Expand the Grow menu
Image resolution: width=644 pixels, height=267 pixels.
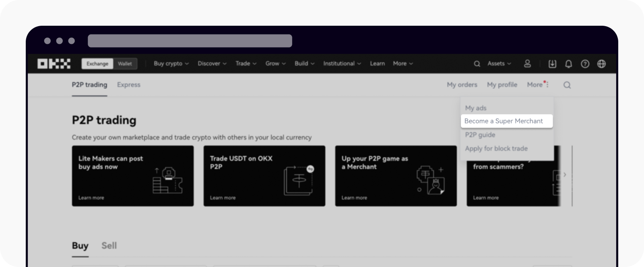tap(275, 64)
